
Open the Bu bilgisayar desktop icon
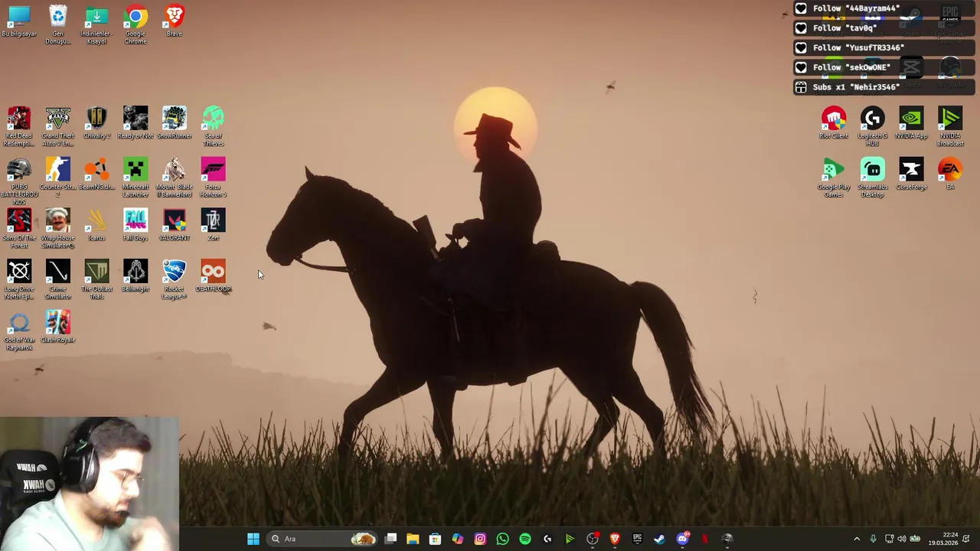coord(19,21)
